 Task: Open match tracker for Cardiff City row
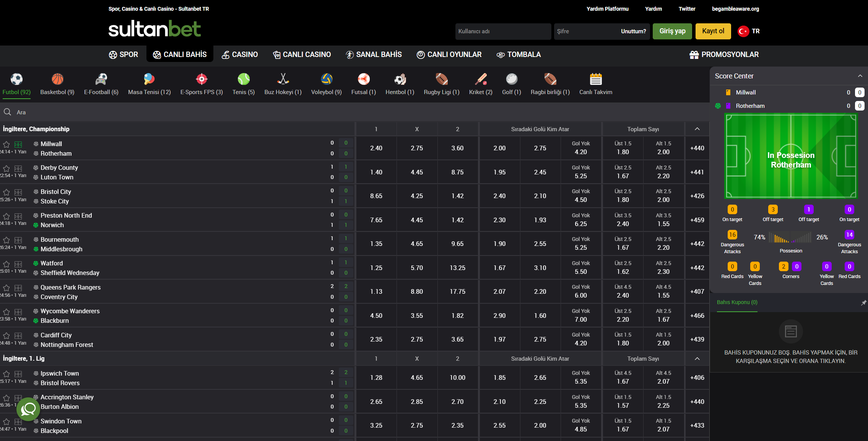[18, 335]
